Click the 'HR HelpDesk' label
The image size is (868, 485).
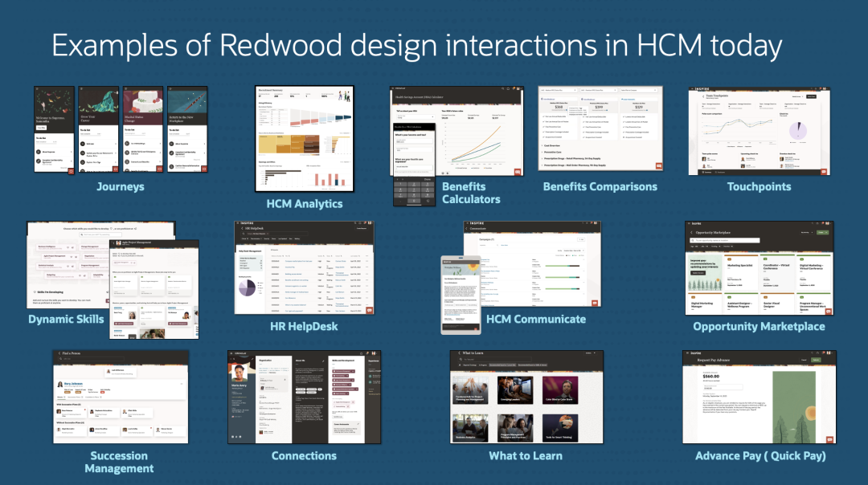(304, 326)
